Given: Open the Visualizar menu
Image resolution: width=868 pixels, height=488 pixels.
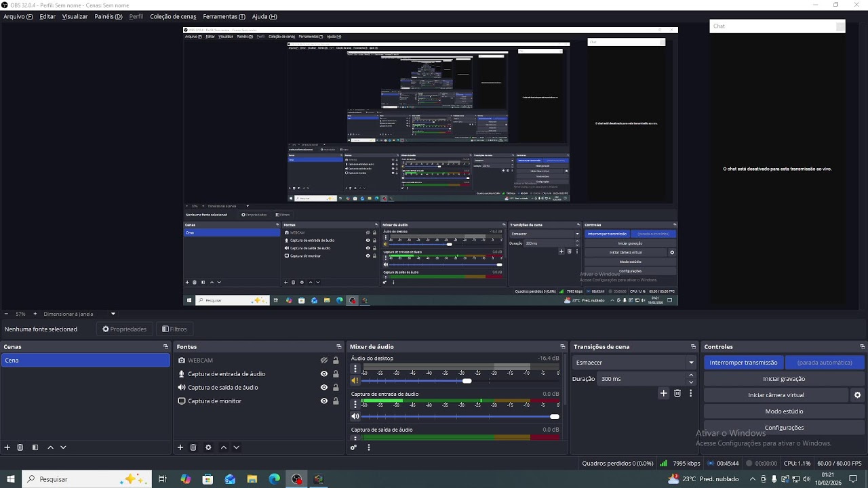Looking at the screenshot, I should tap(75, 16).
